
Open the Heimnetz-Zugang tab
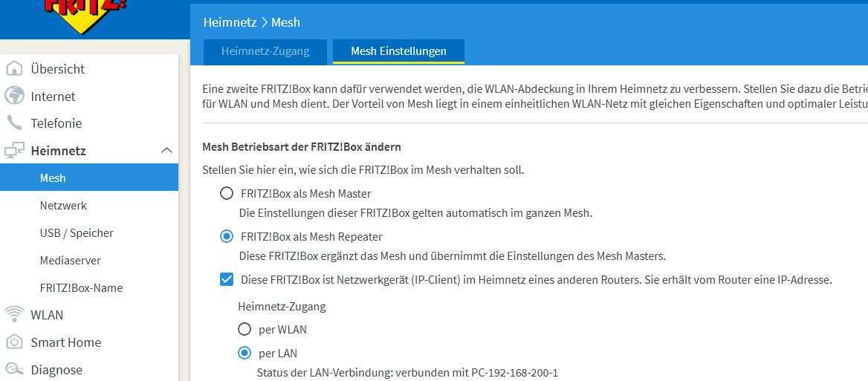[x=265, y=51]
